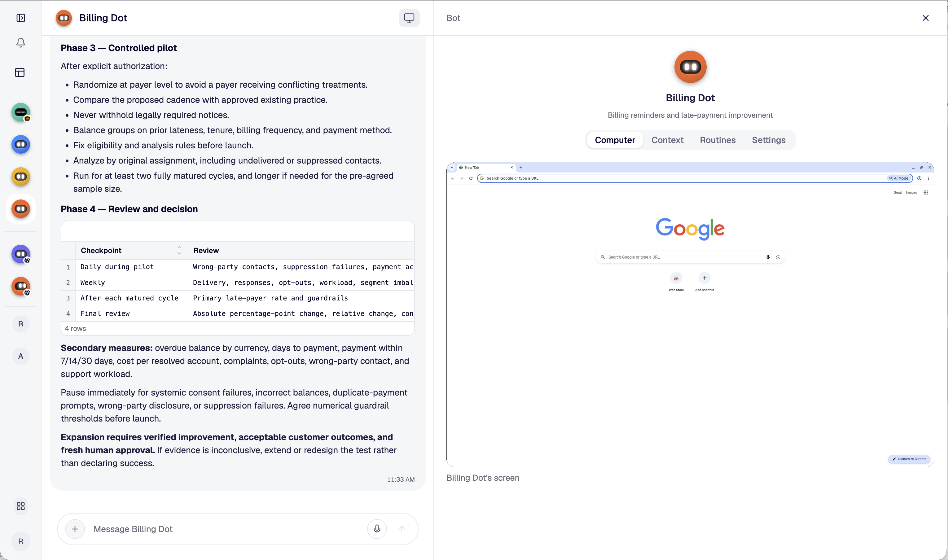Open the apps grid icon in sidebar
Viewport: 948px width, 560px height.
coord(21,506)
